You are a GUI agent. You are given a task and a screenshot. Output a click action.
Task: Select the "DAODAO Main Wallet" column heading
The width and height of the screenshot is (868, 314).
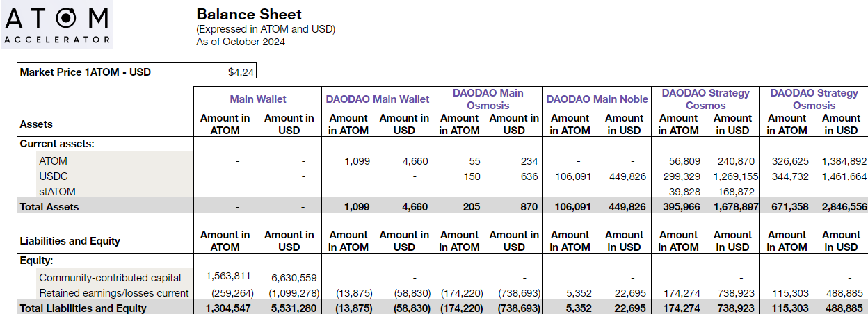click(x=378, y=99)
